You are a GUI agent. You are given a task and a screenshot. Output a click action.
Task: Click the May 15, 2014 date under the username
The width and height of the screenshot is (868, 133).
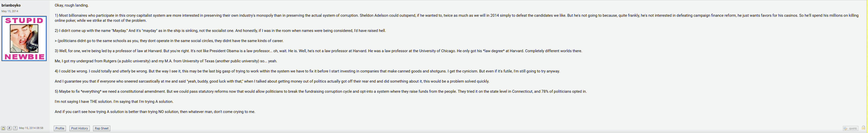click(x=10, y=11)
